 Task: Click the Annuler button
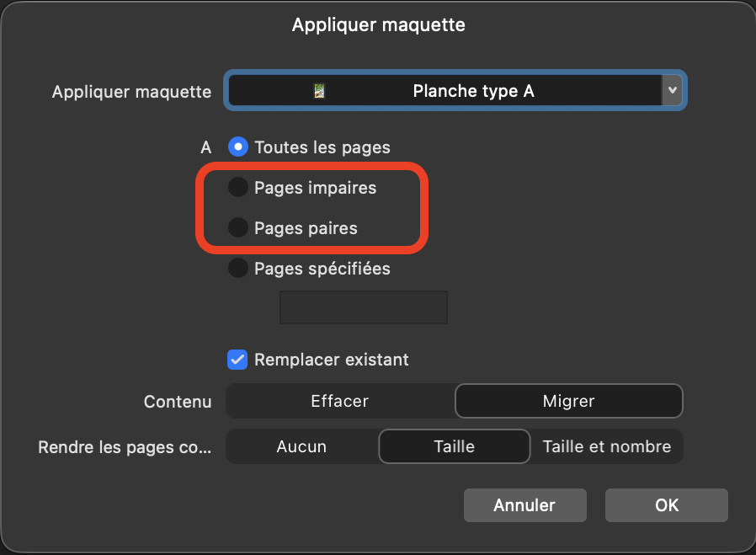point(525,505)
